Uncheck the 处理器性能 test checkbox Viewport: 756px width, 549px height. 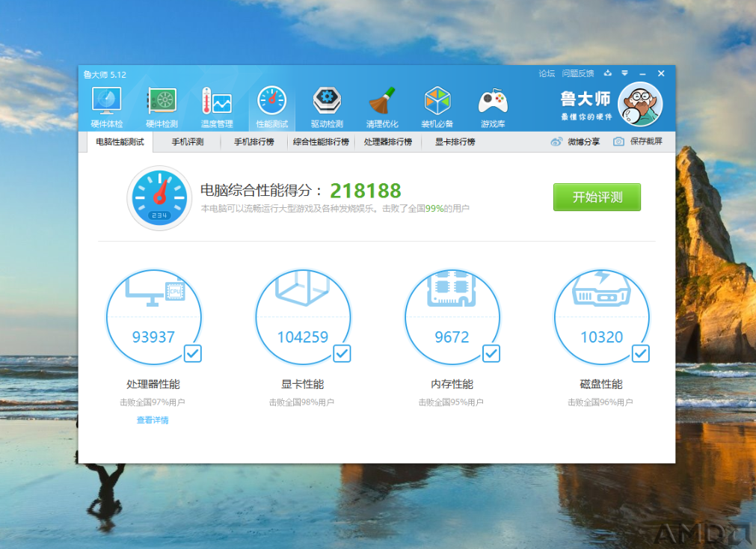tap(193, 354)
